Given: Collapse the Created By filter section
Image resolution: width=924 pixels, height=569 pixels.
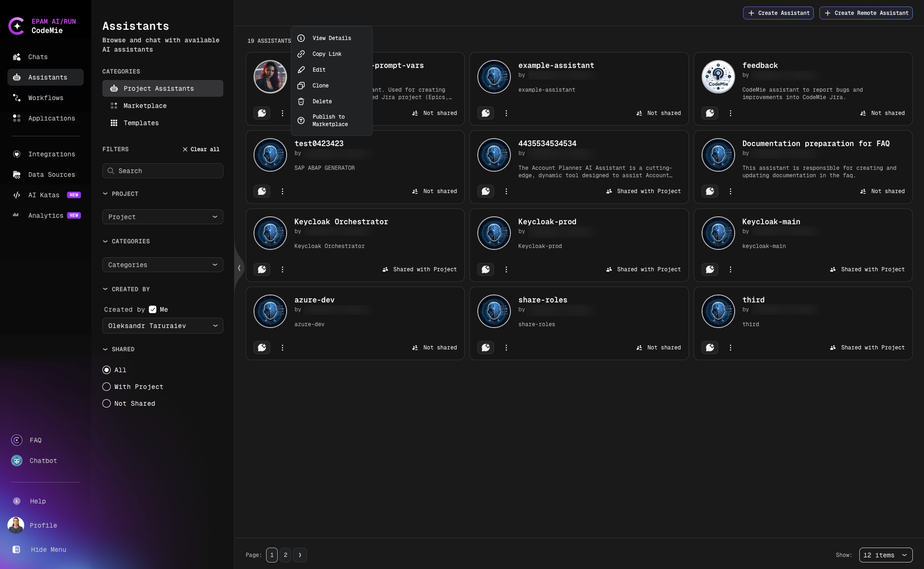Looking at the screenshot, I should coord(105,289).
